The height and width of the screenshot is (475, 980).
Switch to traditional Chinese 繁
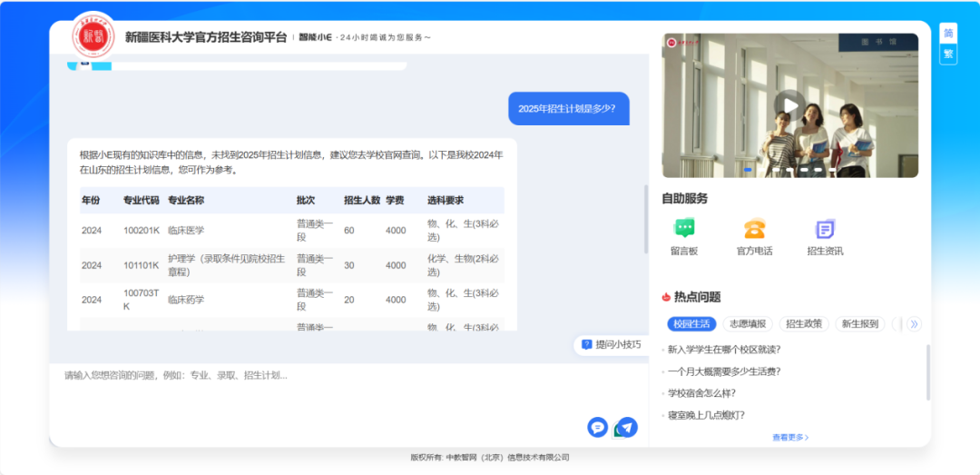(948, 54)
